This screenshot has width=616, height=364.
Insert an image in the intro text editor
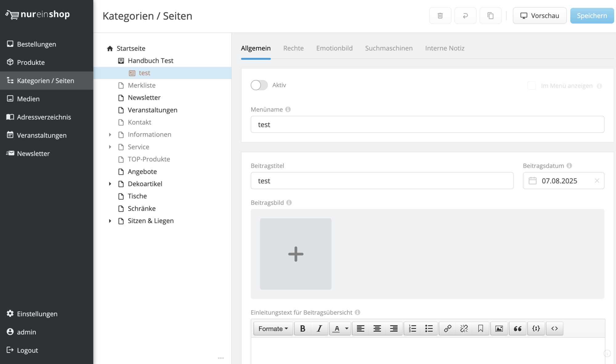pos(499,329)
